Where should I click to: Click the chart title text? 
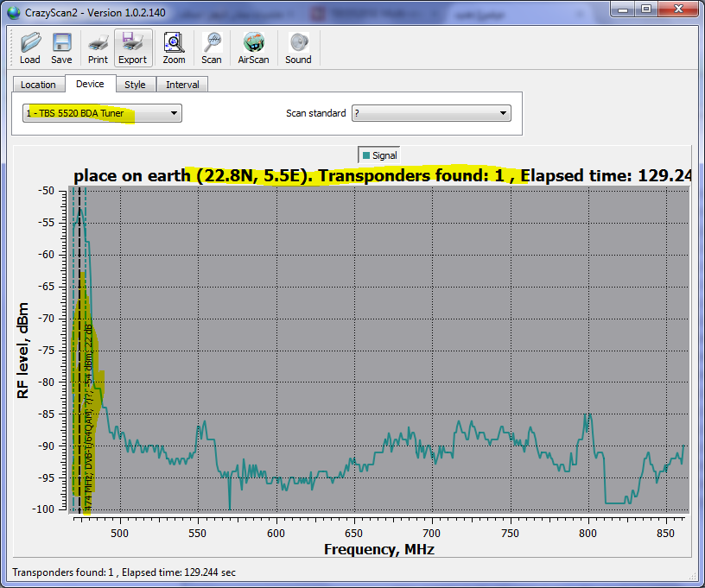[x=380, y=175]
